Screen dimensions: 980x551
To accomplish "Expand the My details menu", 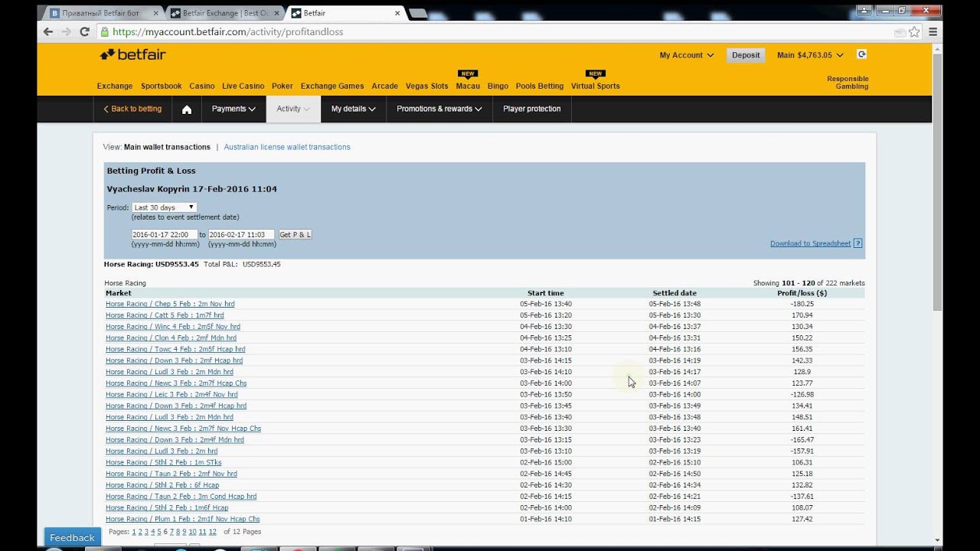I will click(353, 109).
